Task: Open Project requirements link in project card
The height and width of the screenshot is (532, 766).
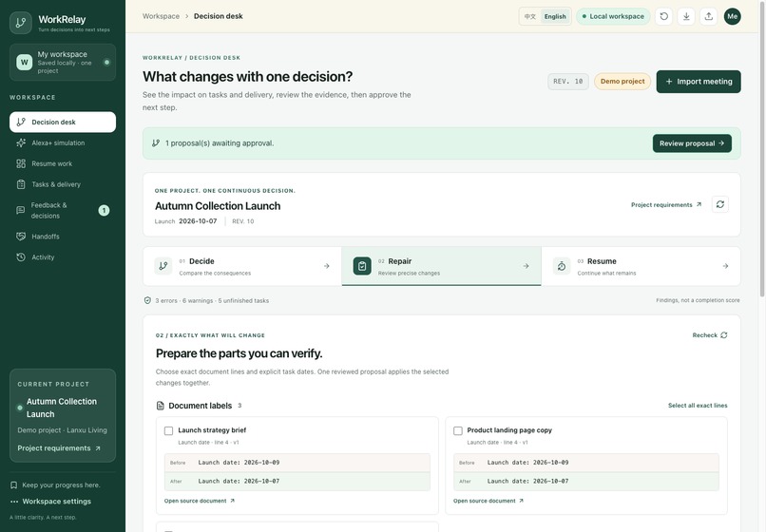Action: 666,204
